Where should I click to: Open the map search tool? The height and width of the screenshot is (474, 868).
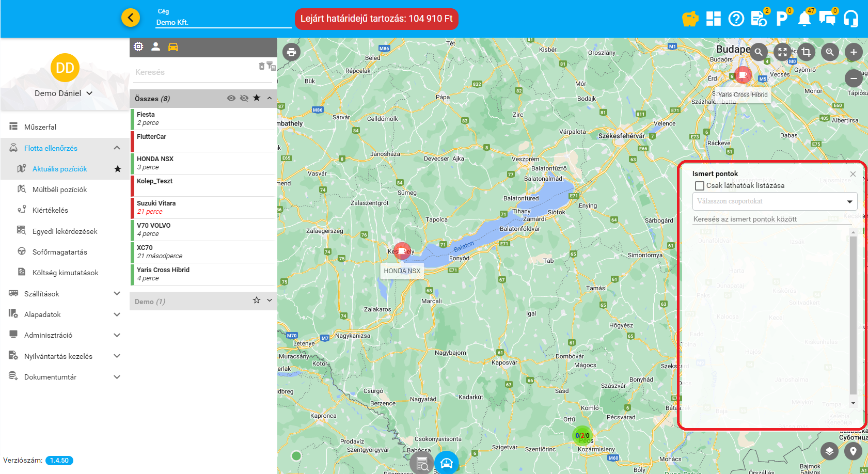tap(759, 52)
